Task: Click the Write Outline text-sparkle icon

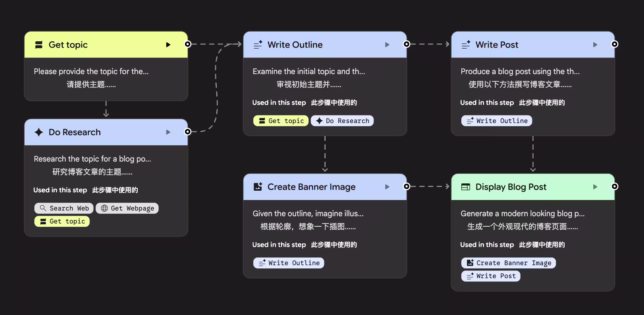Action: [258, 45]
